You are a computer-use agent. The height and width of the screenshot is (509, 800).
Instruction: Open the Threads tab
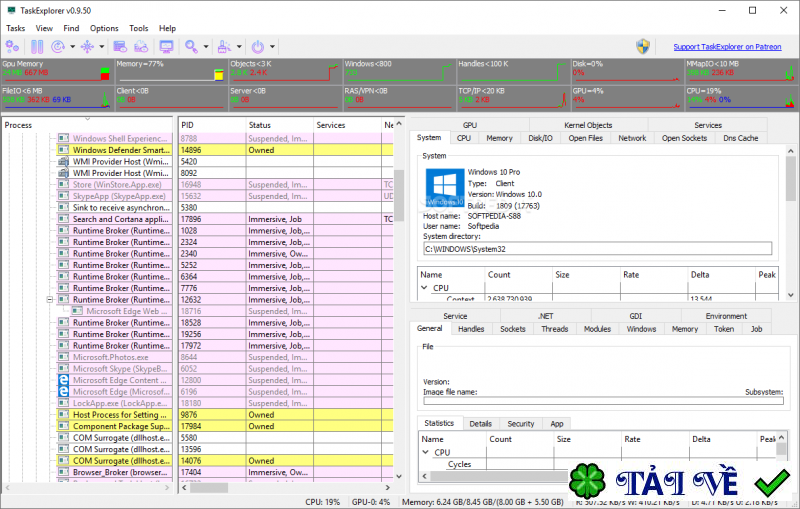pyautogui.click(x=554, y=328)
